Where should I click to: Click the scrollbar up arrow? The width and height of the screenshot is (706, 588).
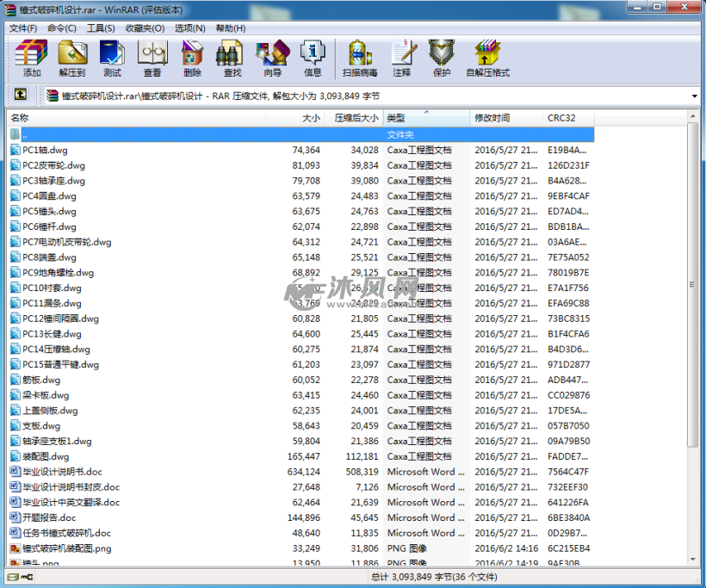coord(692,116)
